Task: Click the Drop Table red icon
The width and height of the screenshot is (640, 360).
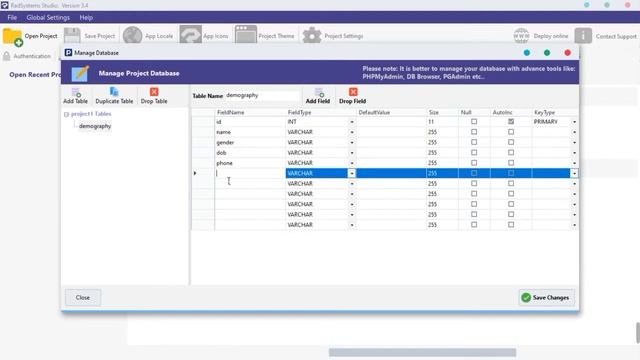Action: tap(154, 92)
